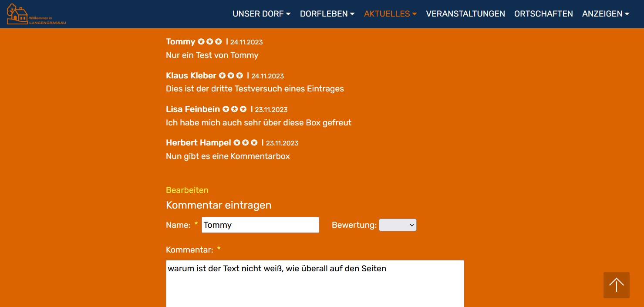Open the AKTUELLES dropdown menu
Image resolution: width=644 pixels, height=307 pixels.
390,14
